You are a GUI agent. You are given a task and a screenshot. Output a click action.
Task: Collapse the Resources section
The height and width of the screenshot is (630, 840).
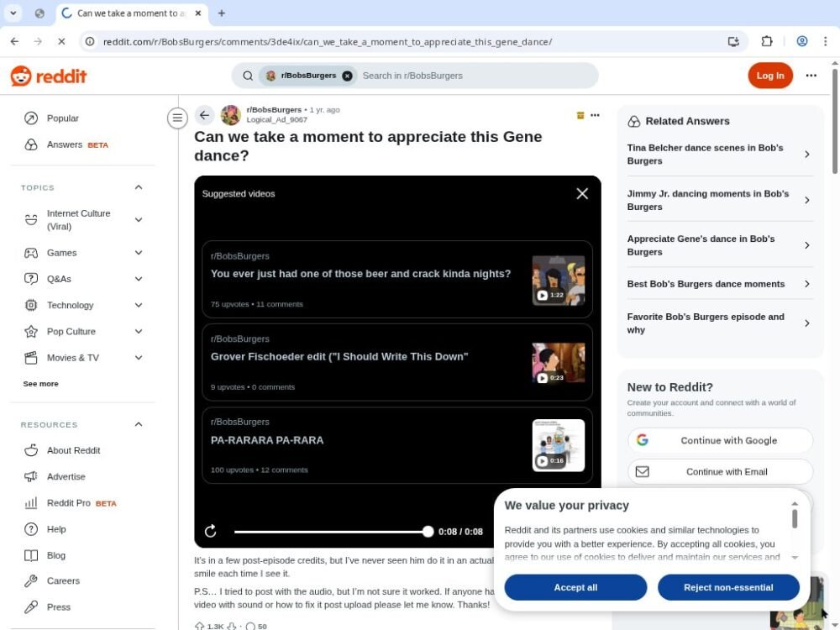click(139, 424)
